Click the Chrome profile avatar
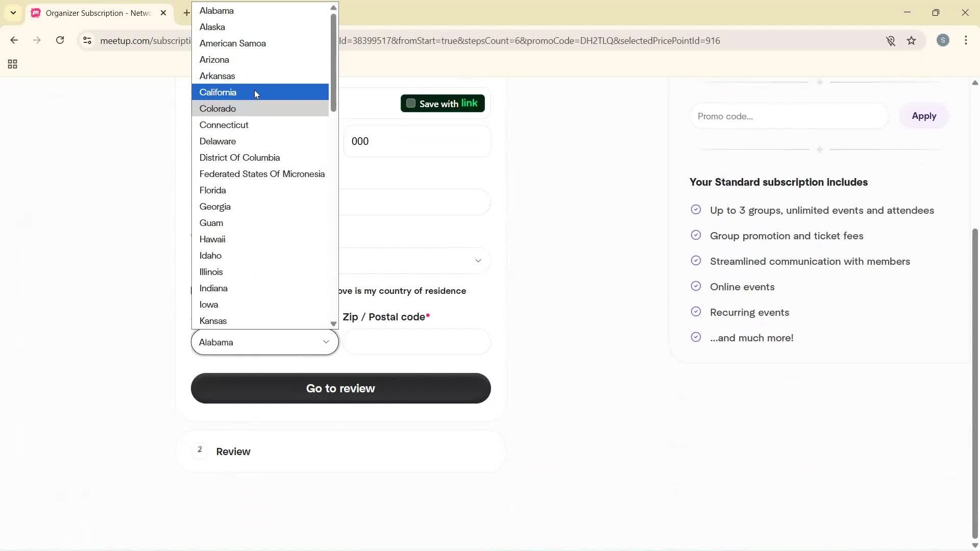Screen dimensions: 980x551 tap(943, 40)
